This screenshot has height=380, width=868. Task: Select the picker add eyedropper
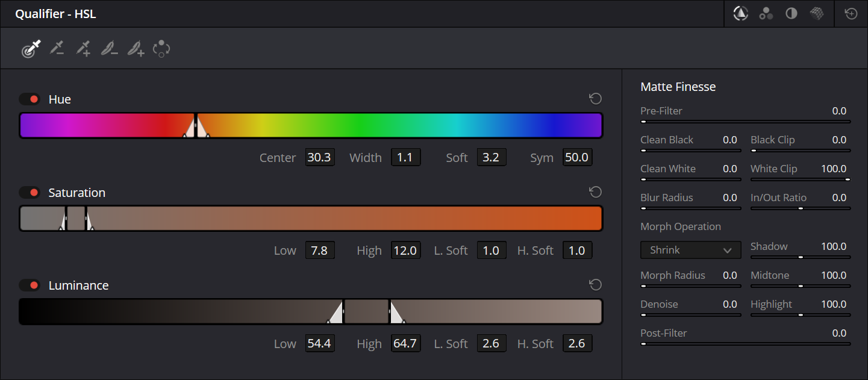coord(83,49)
